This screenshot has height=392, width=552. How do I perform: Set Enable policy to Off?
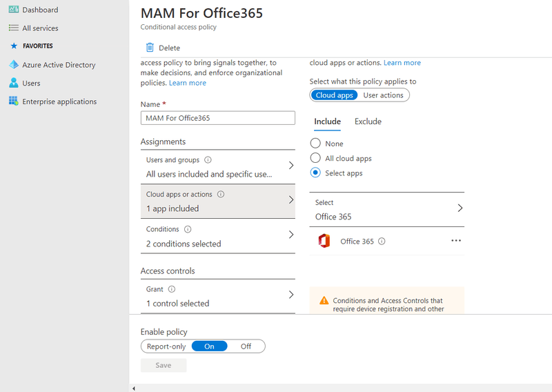(x=246, y=346)
